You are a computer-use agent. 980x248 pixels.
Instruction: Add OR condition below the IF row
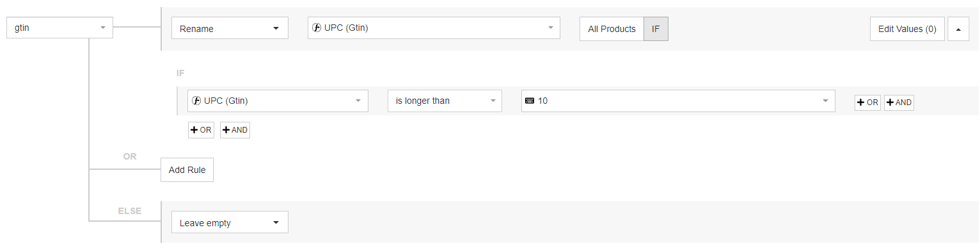point(201,130)
